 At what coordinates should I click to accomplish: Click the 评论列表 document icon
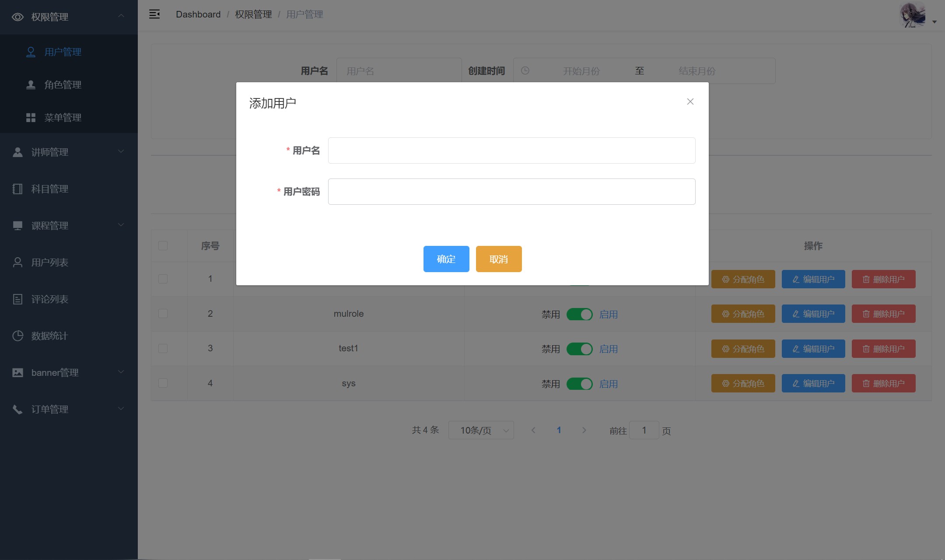(x=17, y=299)
